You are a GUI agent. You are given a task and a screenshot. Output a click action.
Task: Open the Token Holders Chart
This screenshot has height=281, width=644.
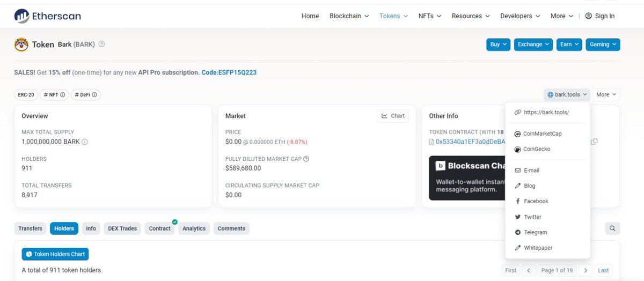coord(55,254)
